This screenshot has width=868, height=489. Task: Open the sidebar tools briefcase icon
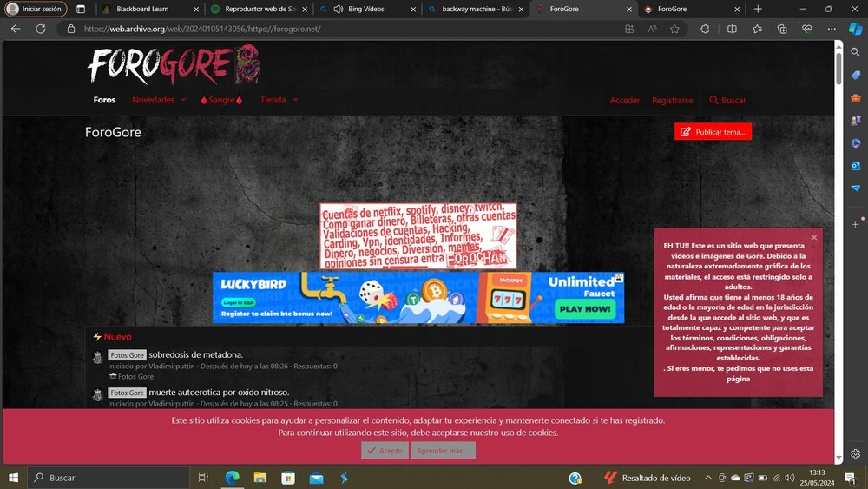pyautogui.click(x=855, y=97)
